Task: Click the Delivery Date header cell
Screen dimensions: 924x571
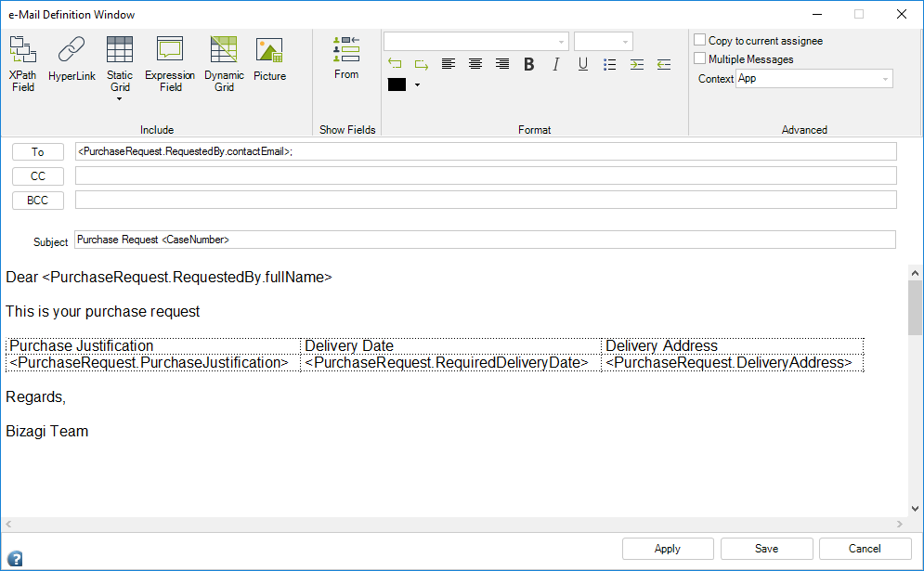Action: pos(450,346)
